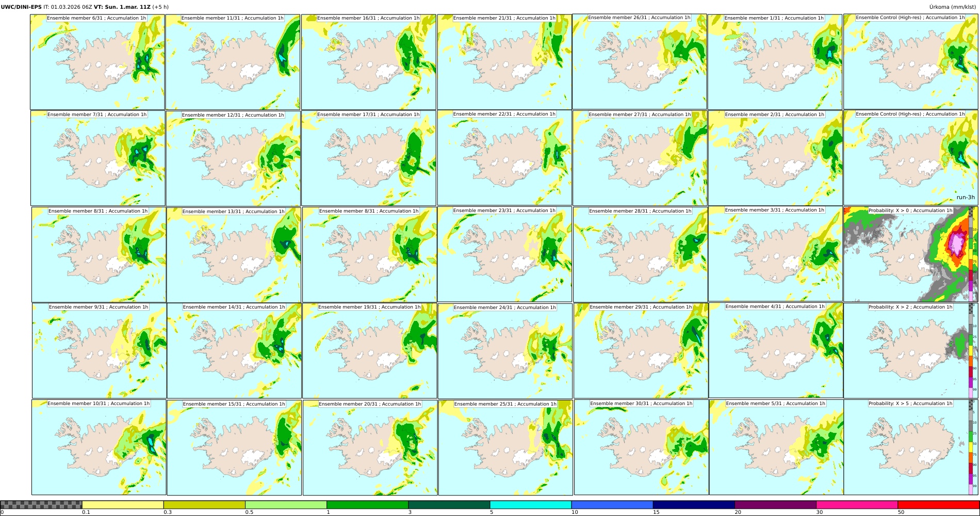View the Ensemble member 27/31 map panel
The image size is (980, 516).
(x=640, y=158)
